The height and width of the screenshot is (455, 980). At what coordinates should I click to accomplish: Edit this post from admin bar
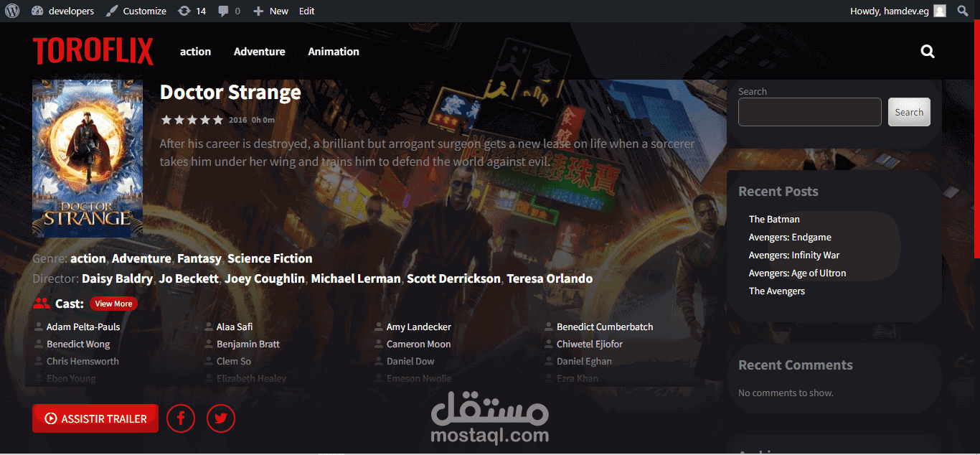coord(306,11)
